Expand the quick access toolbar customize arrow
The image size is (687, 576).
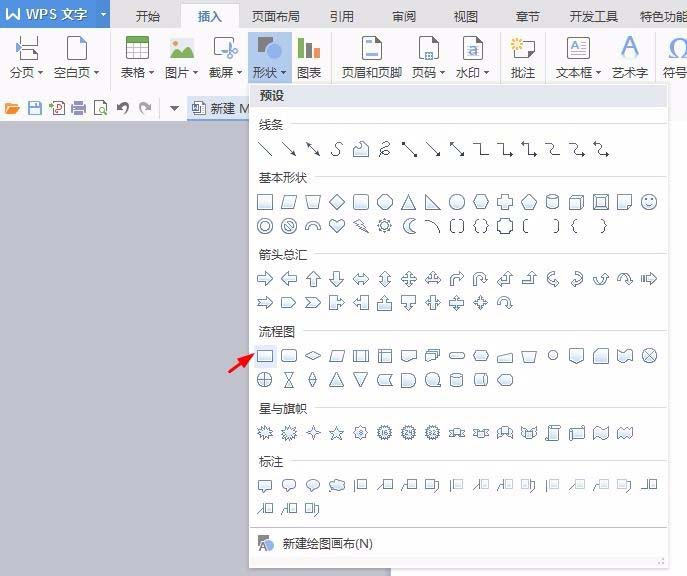click(x=174, y=108)
